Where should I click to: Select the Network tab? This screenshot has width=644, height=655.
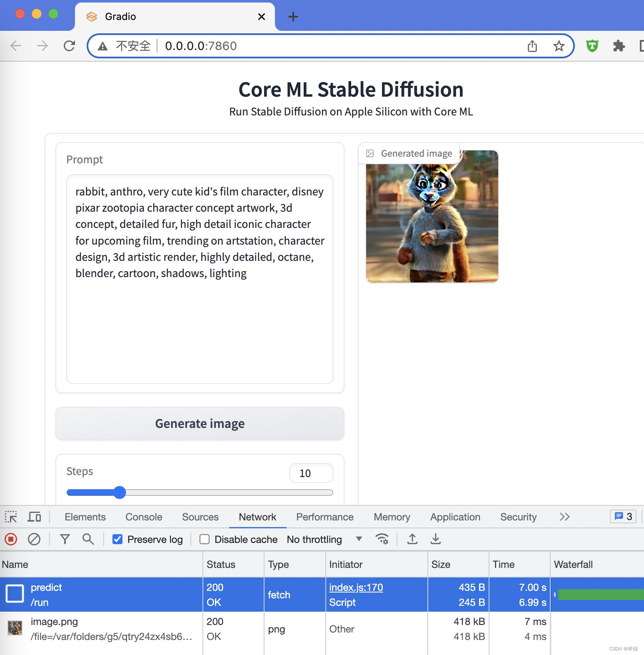(257, 517)
